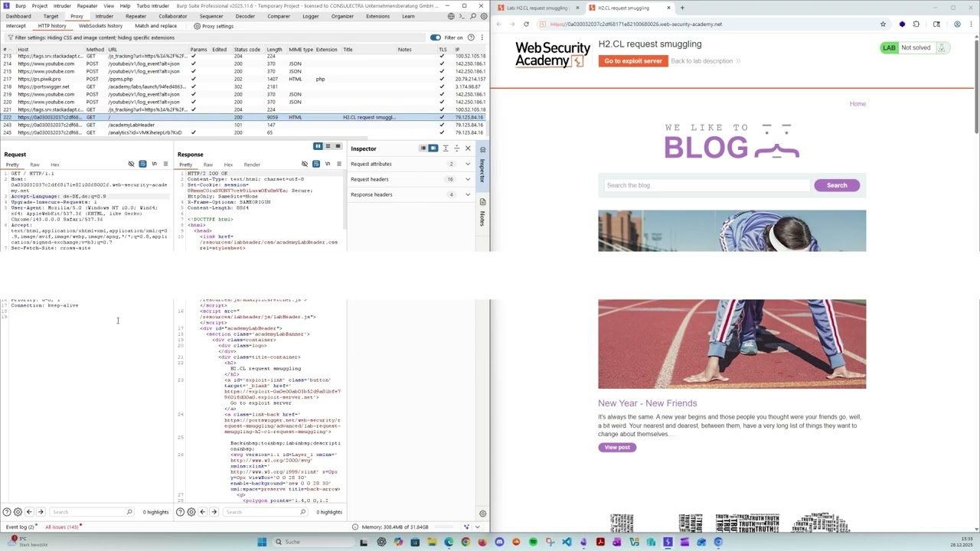Select Raw view in Request pane

[34, 165]
